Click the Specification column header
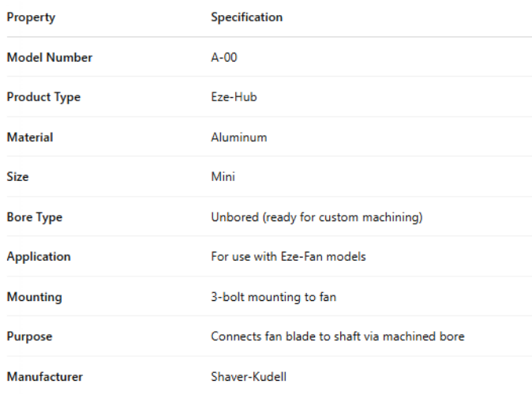 tap(246, 17)
